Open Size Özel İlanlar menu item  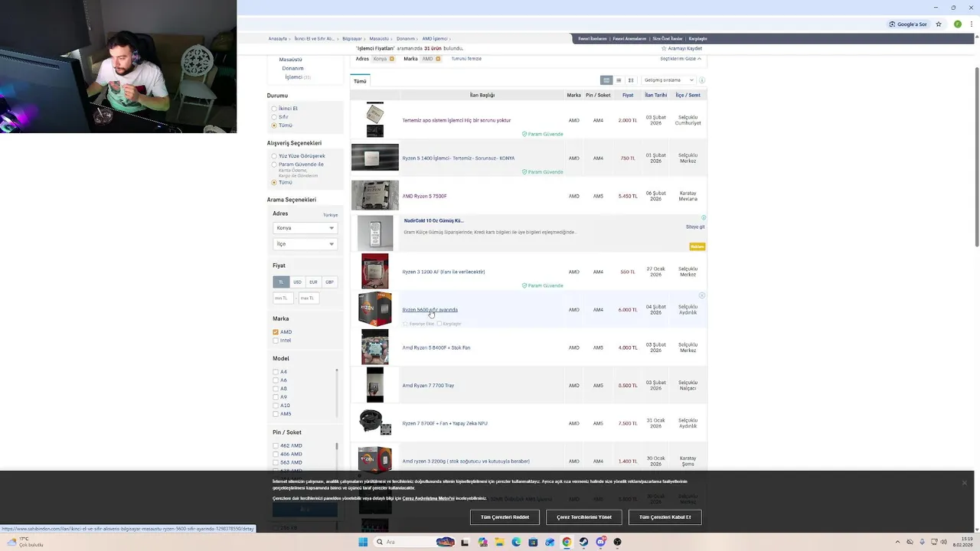668,38
